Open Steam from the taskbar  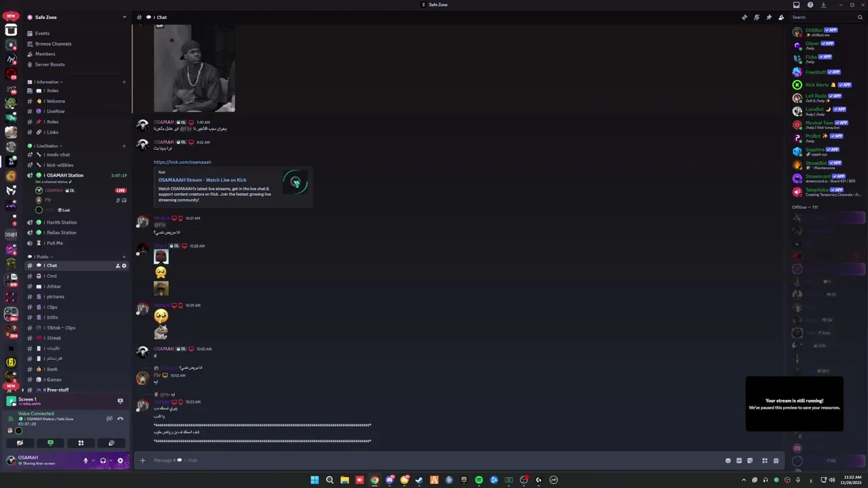(419, 480)
